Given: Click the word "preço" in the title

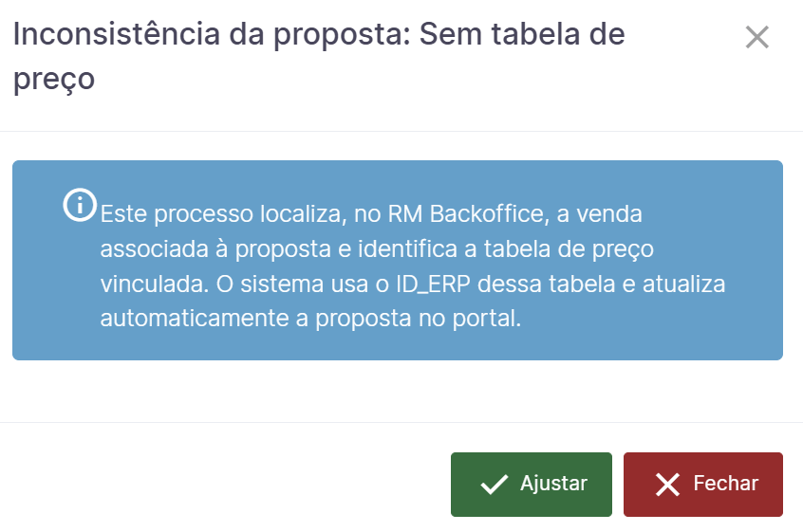Looking at the screenshot, I should pyautogui.click(x=54, y=78).
